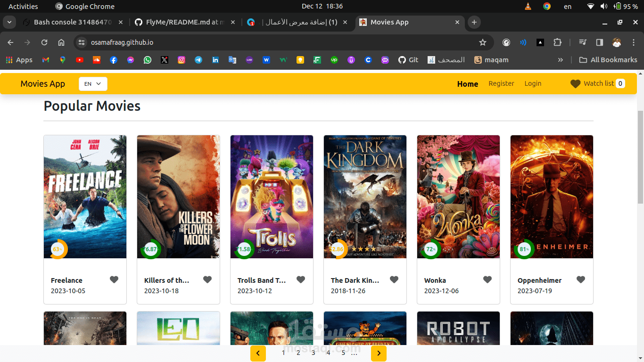Screen dimensions: 644x362
Task: Click the black triangle extension icon
Action: pos(540,42)
